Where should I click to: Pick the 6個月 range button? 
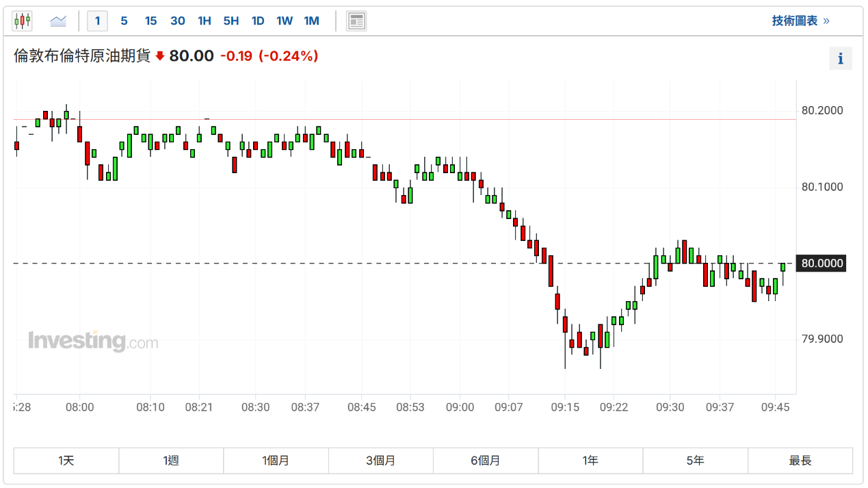pyautogui.click(x=486, y=461)
